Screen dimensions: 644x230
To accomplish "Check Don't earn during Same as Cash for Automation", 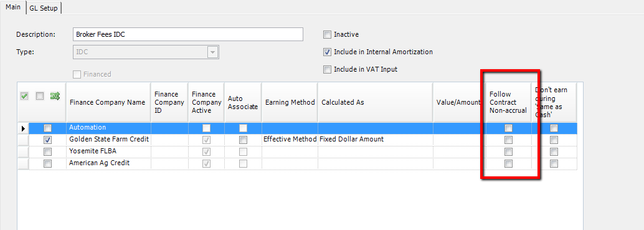I will click(554, 128).
